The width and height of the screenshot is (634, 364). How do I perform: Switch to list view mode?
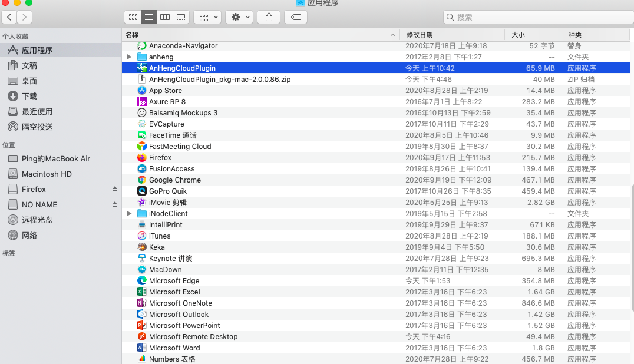click(149, 17)
